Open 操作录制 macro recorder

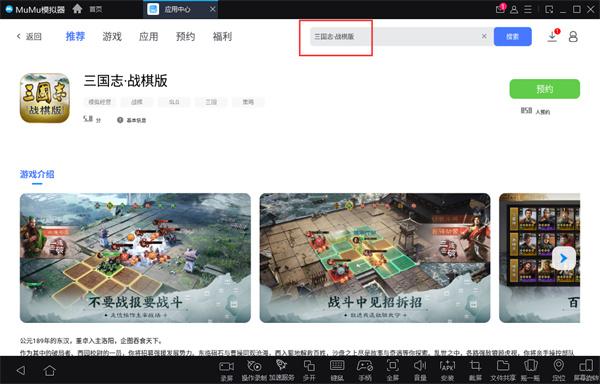pos(254,370)
